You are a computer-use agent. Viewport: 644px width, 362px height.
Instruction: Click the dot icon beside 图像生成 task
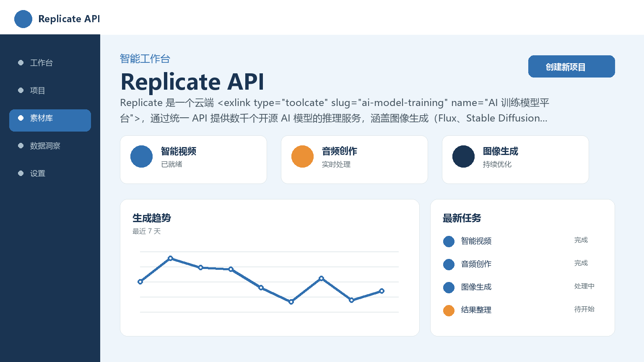coord(449,287)
